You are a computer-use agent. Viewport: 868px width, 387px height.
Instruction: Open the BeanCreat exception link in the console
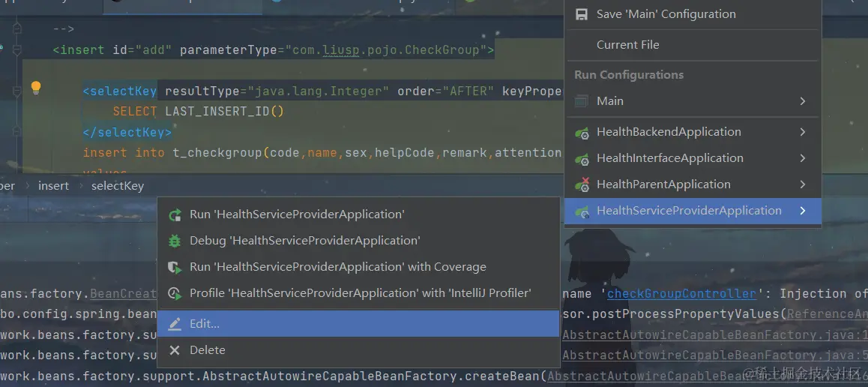124,293
